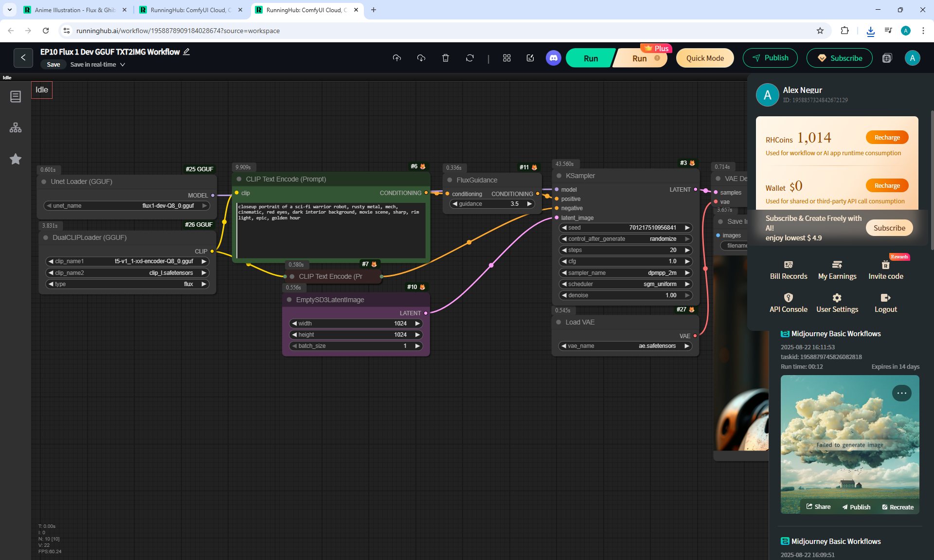Click the pencil icon to rename workflow

(186, 52)
